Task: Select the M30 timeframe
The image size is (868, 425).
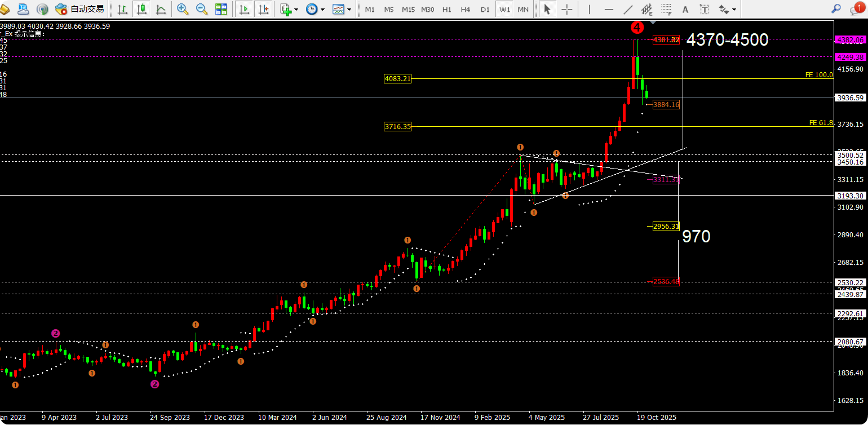Action: coord(428,9)
